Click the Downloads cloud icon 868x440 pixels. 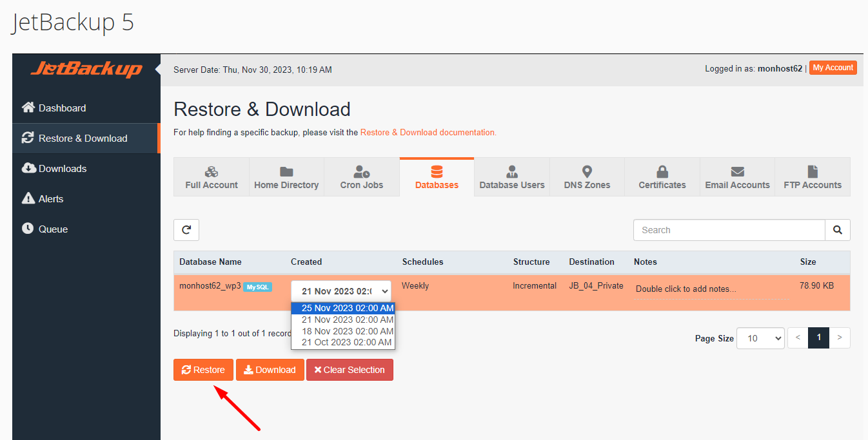(x=28, y=167)
